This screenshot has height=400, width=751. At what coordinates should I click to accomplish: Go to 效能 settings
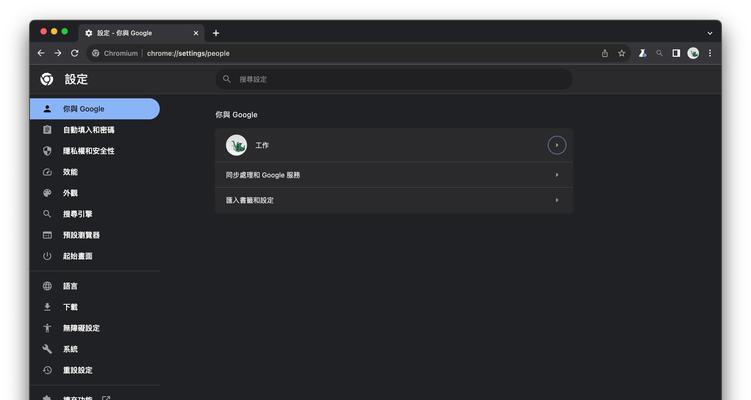point(95,172)
